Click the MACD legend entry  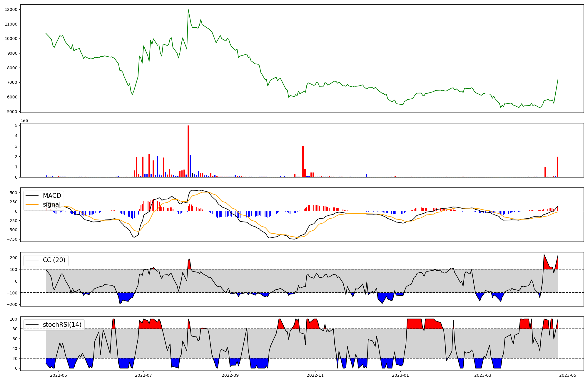[x=52, y=196]
